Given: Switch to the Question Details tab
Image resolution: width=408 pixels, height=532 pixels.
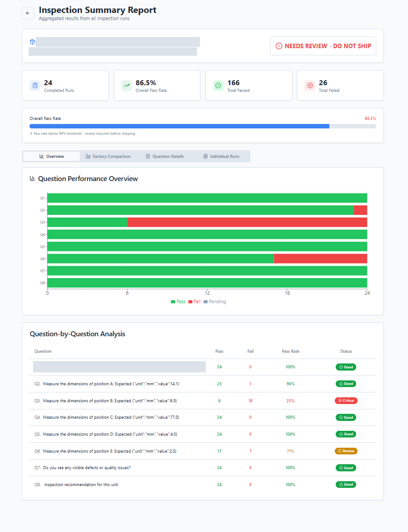Looking at the screenshot, I should [165, 157].
